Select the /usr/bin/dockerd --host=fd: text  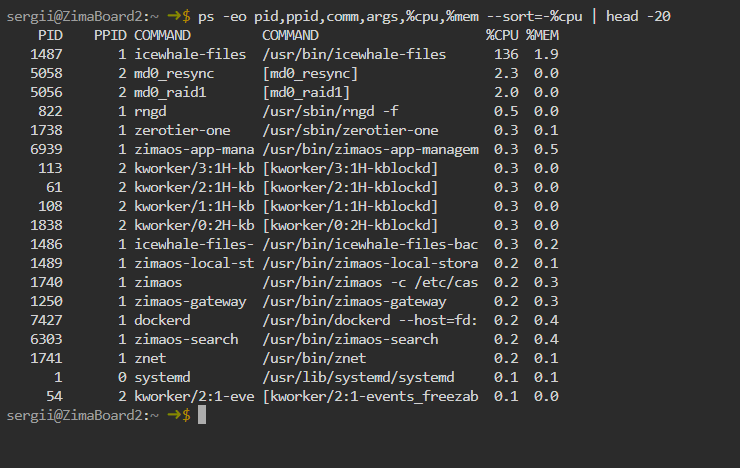click(x=370, y=320)
